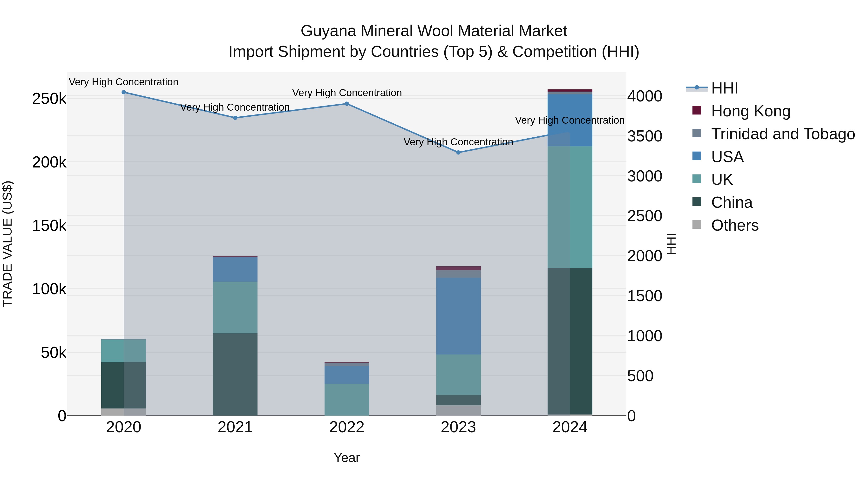Click the USA blue color swatch
The image size is (868, 488).
tap(697, 156)
